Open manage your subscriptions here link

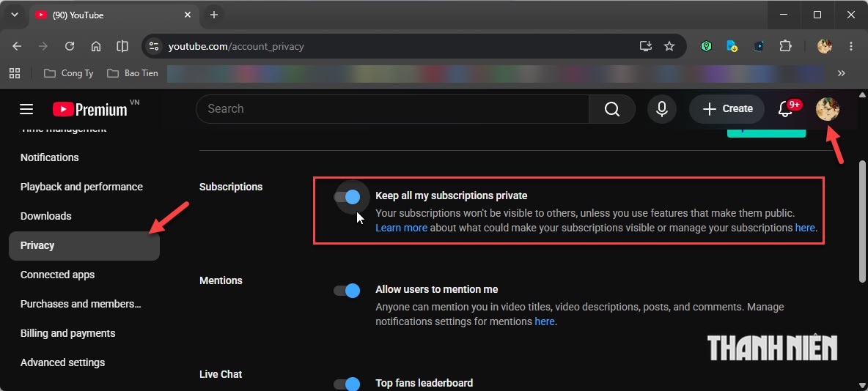(x=805, y=228)
